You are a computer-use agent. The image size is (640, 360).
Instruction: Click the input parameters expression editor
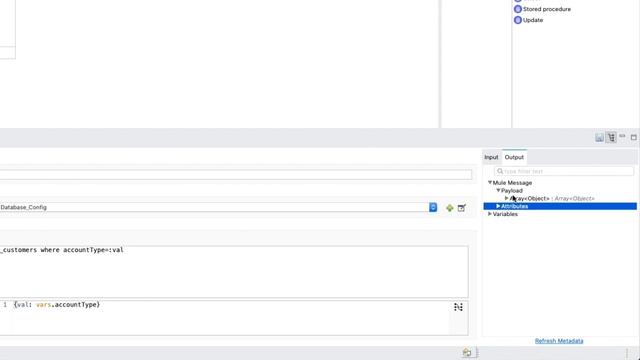[x=231, y=318]
